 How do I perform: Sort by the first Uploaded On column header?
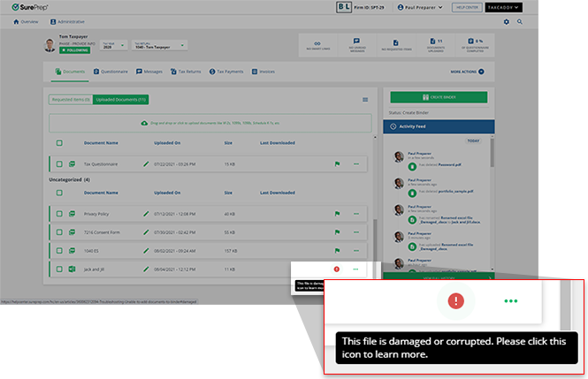click(167, 143)
